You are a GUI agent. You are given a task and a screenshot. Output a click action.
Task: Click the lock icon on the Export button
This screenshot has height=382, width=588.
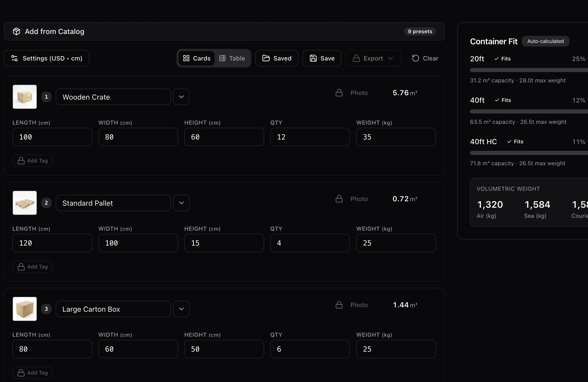[356, 58]
